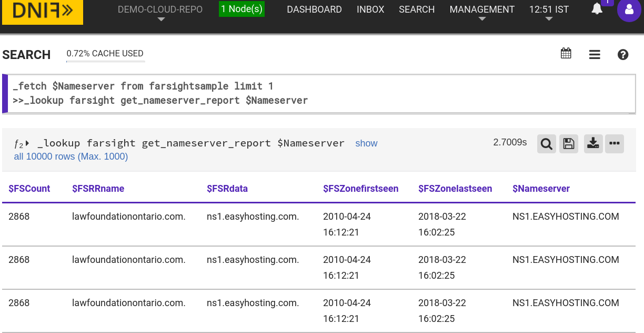Click the show link next to the lookup
644x333 pixels.
366,143
